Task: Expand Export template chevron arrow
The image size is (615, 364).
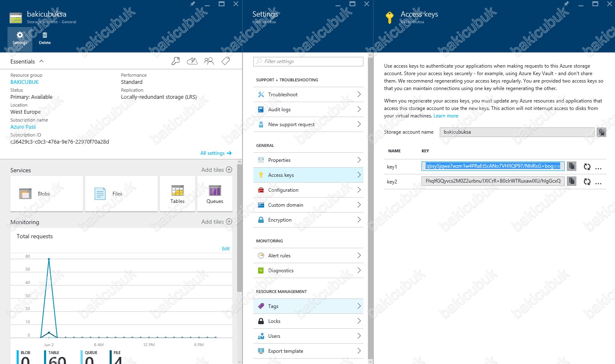Action: [x=359, y=351]
